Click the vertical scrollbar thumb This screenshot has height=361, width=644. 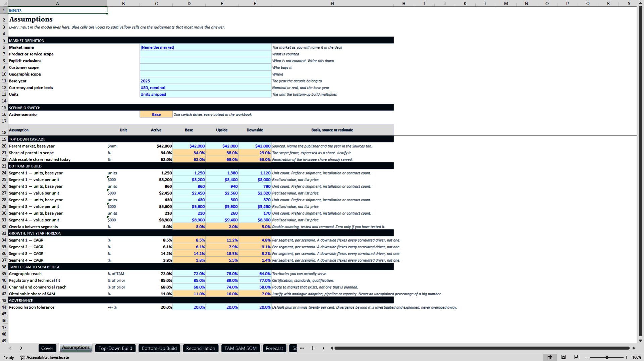640,171
